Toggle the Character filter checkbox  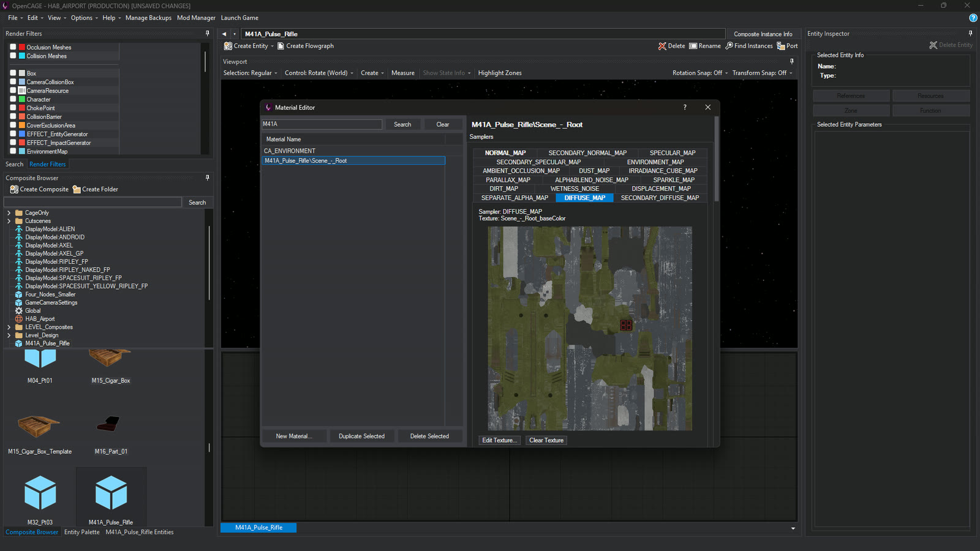[13, 99]
